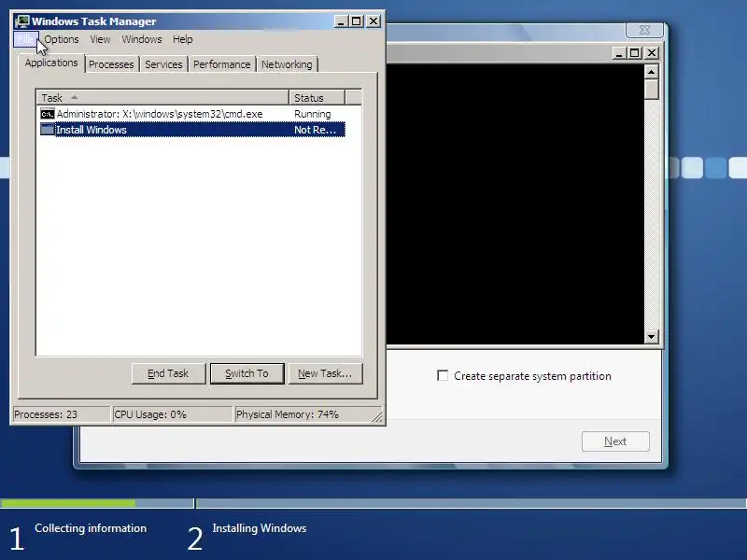747x560 pixels.
Task: Click the New Task button
Action: point(325,373)
